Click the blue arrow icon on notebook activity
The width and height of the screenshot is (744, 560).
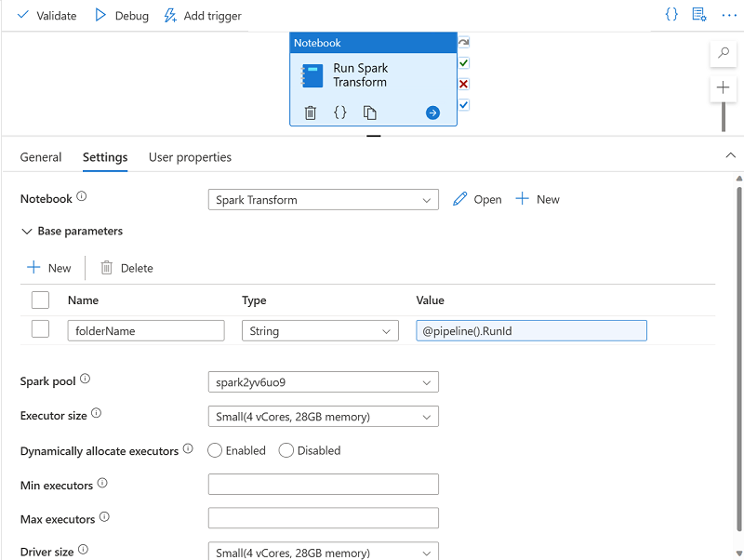point(432,113)
